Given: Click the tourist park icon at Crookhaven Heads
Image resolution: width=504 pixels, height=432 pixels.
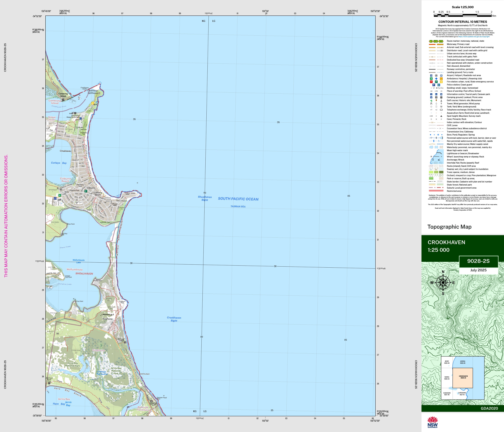Looking at the screenshot, I should [80, 118].
